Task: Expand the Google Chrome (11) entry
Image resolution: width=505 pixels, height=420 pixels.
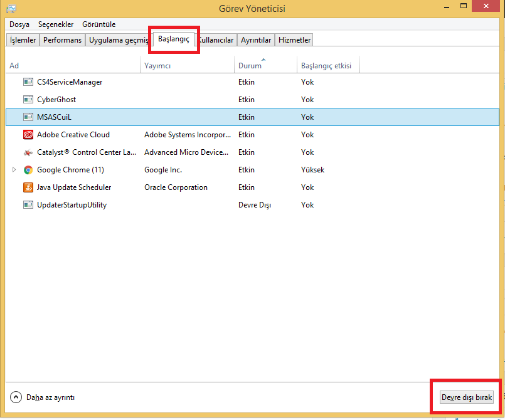Action: (14, 169)
